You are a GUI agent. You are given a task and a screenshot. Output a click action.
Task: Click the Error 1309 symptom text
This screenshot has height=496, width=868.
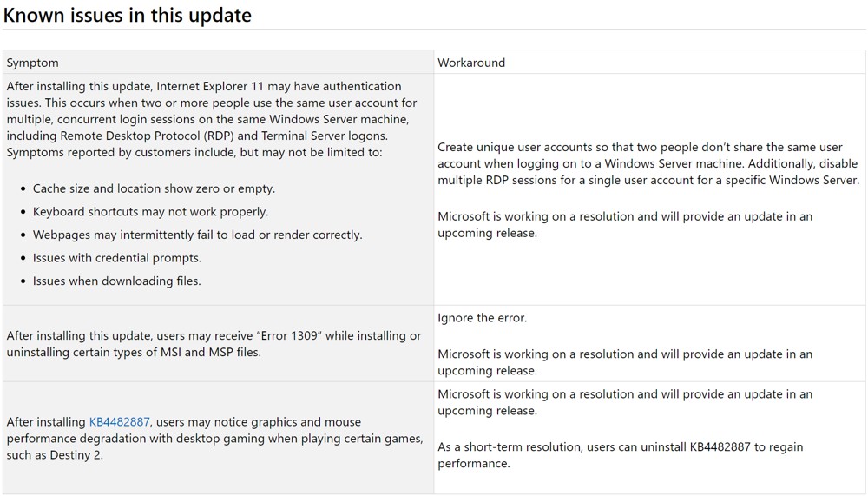tap(214, 344)
